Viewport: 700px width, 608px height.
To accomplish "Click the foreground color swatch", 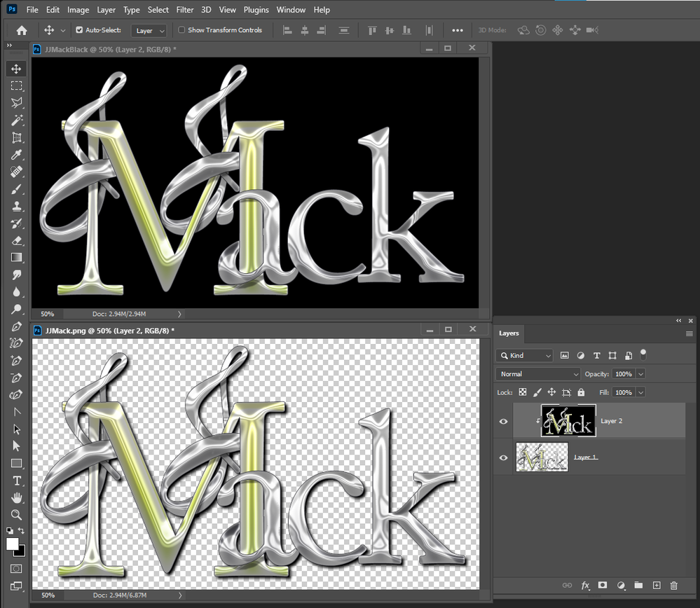I will 12,544.
